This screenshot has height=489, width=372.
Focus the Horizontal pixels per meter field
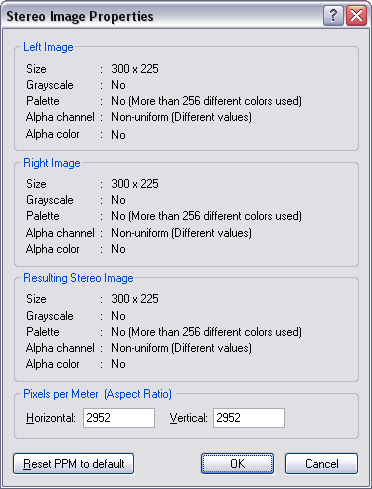coord(119,418)
